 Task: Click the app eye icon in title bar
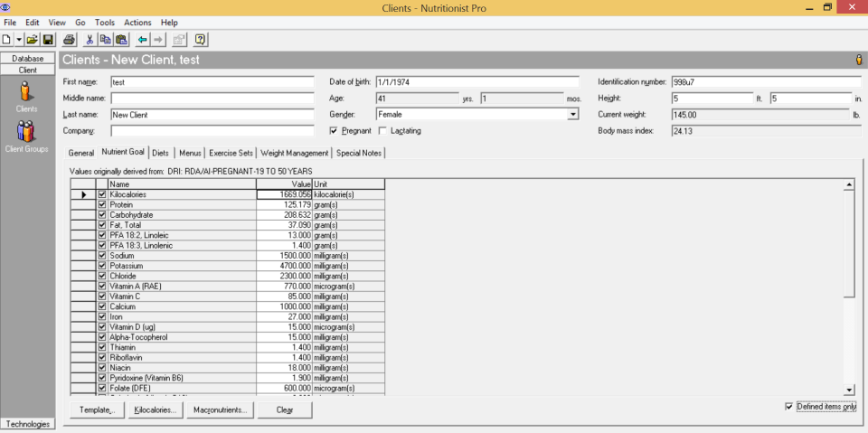coord(7,7)
